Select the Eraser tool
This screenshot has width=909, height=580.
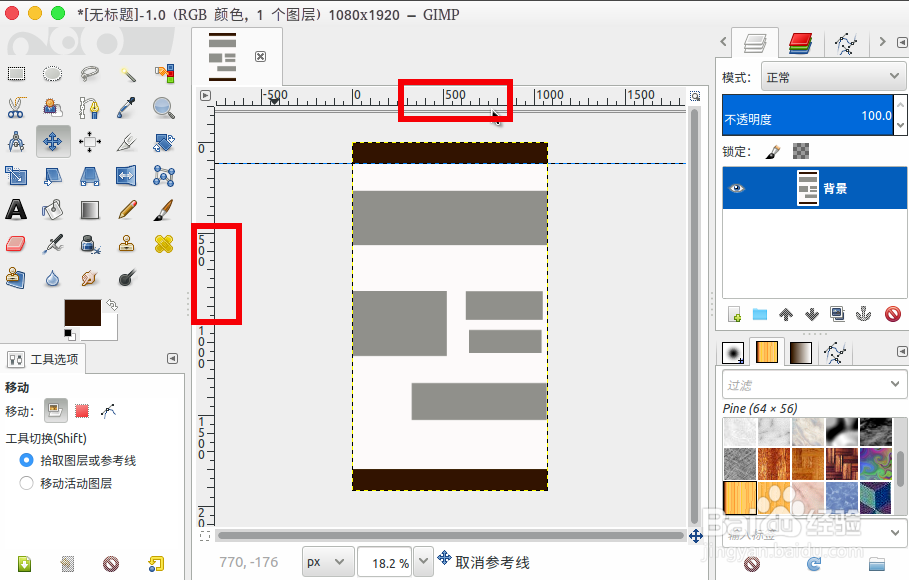16,244
